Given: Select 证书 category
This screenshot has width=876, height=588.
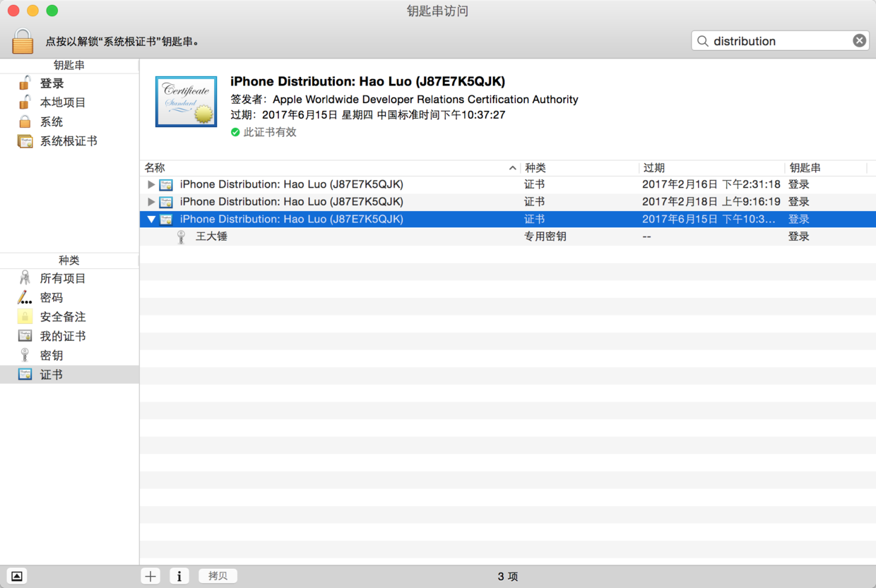Looking at the screenshot, I should tap(69, 374).
